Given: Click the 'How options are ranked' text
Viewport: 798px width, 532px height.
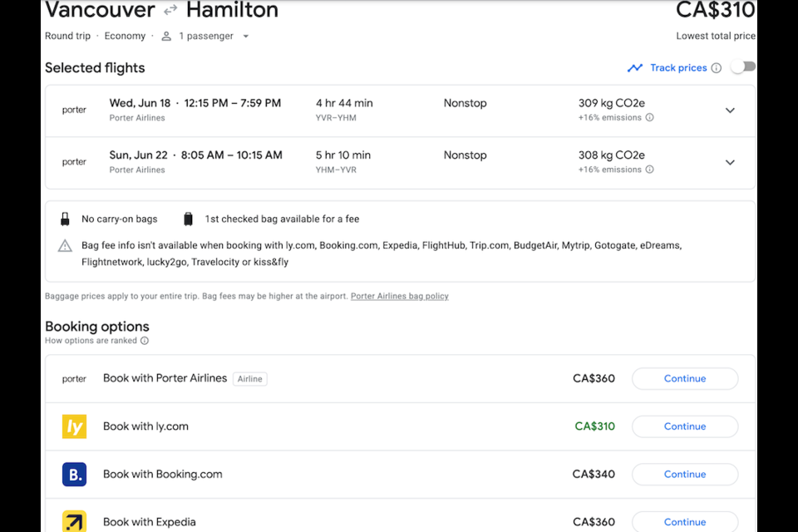Looking at the screenshot, I should click(x=91, y=341).
